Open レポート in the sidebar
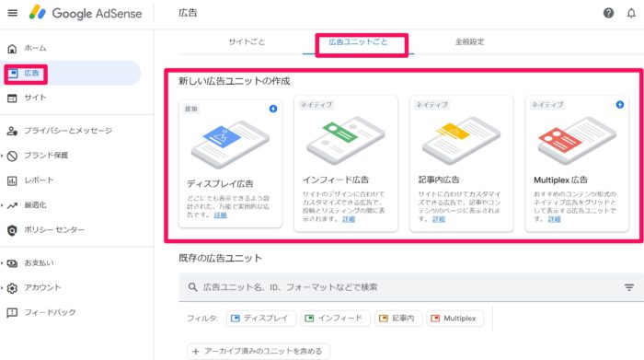This screenshot has width=644, height=360. tap(39, 180)
